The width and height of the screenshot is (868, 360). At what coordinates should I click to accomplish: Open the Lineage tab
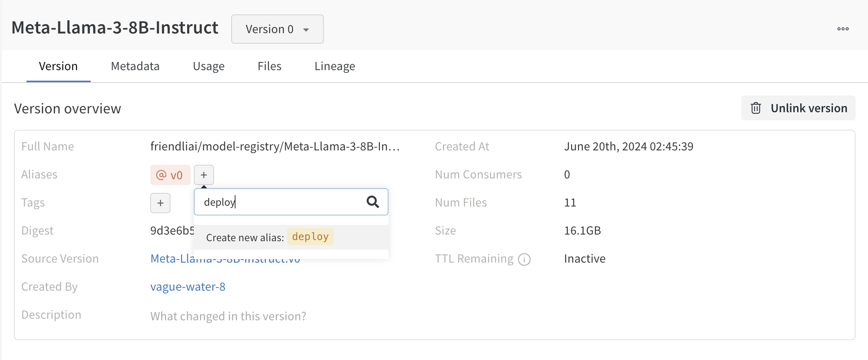tap(335, 66)
